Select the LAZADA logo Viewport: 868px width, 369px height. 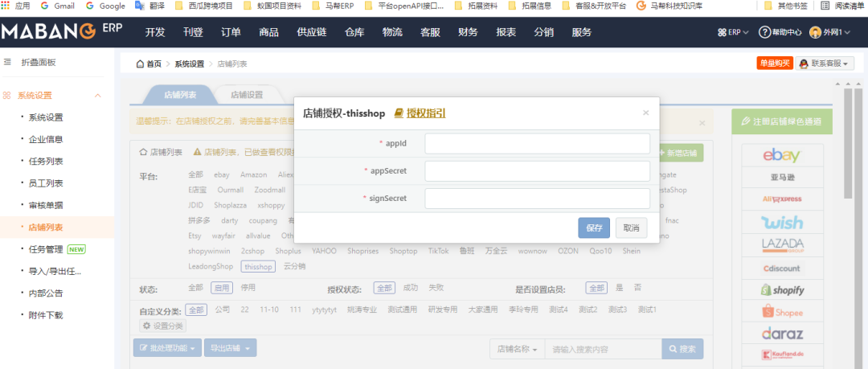click(782, 245)
